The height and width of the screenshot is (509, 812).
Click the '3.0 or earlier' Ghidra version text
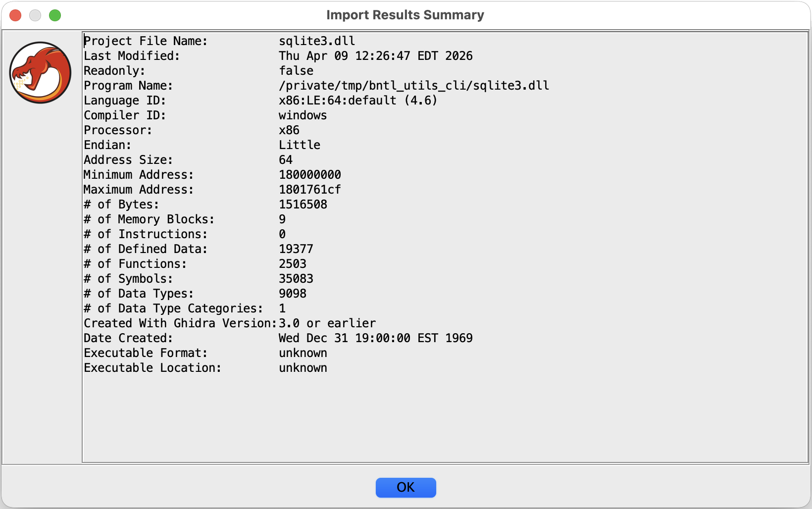pyautogui.click(x=327, y=323)
